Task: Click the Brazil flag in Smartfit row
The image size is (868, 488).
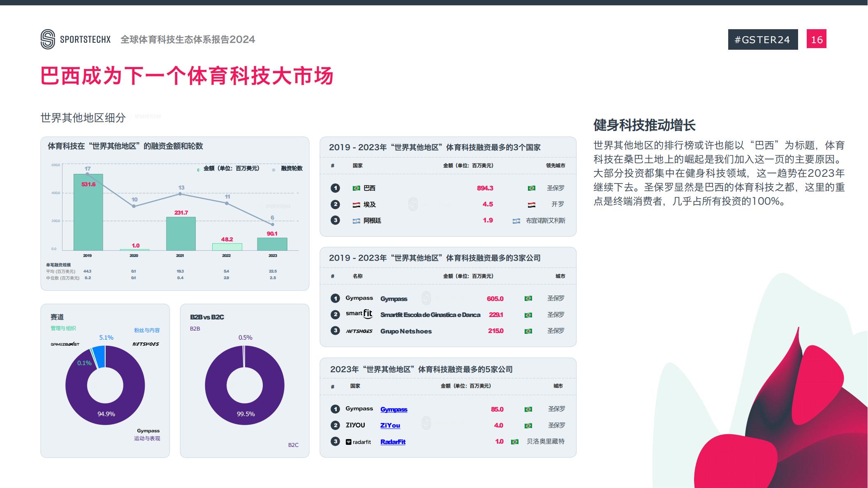Action: pyautogui.click(x=528, y=315)
